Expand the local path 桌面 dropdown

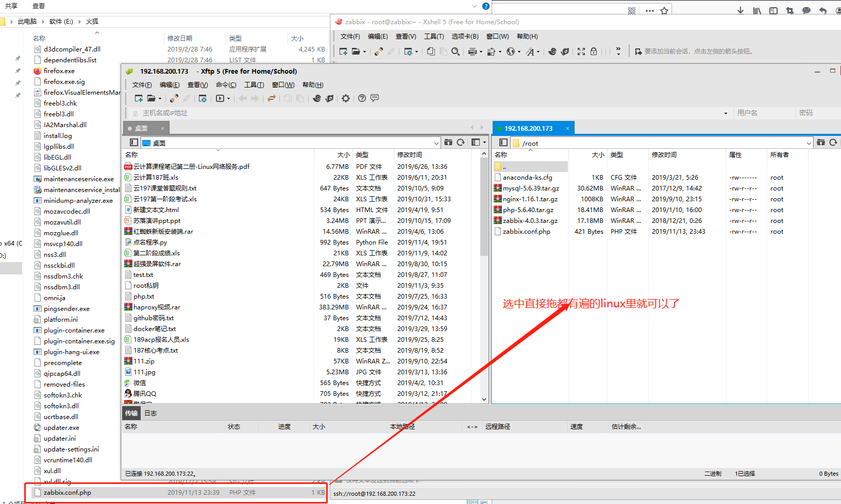tap(436, 143)
